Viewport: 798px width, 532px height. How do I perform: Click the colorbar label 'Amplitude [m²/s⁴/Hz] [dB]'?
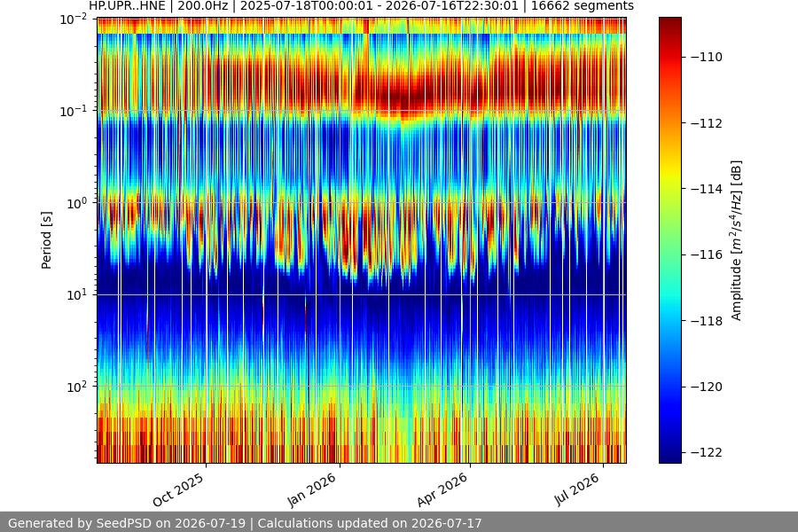click(x=737, y=240)
